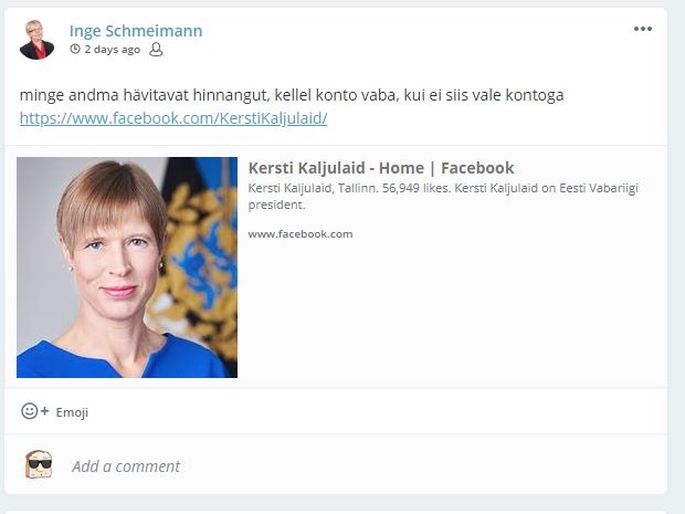Viewport: 685px width, 514px height.
Task: Open the Inge Schmeimann profile name link
Action: pyautogui.click(x=136, y=31)
